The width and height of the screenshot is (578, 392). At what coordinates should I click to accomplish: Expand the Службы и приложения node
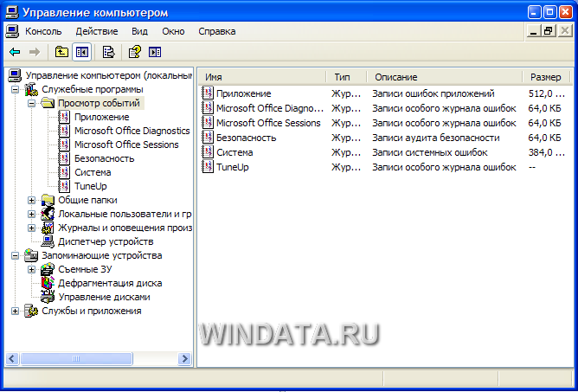point(15,311)
